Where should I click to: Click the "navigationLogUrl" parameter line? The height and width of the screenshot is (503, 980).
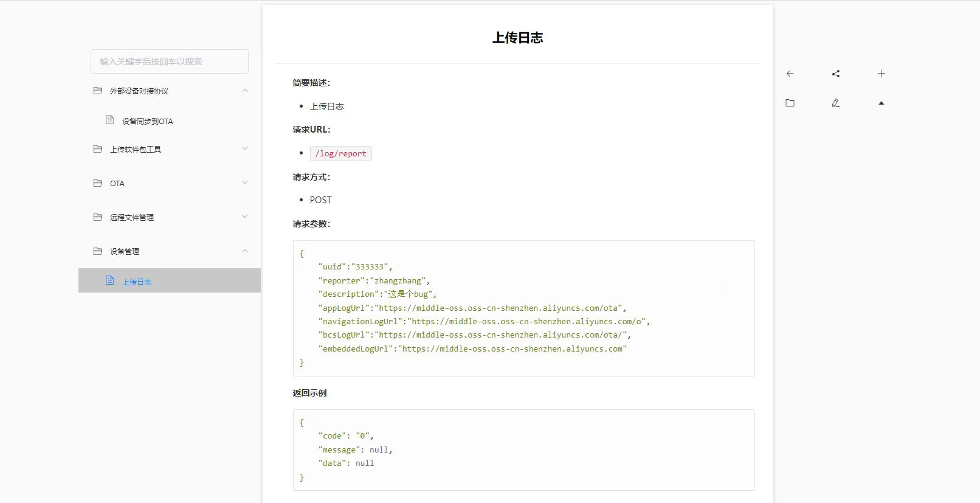coord(484,322)
